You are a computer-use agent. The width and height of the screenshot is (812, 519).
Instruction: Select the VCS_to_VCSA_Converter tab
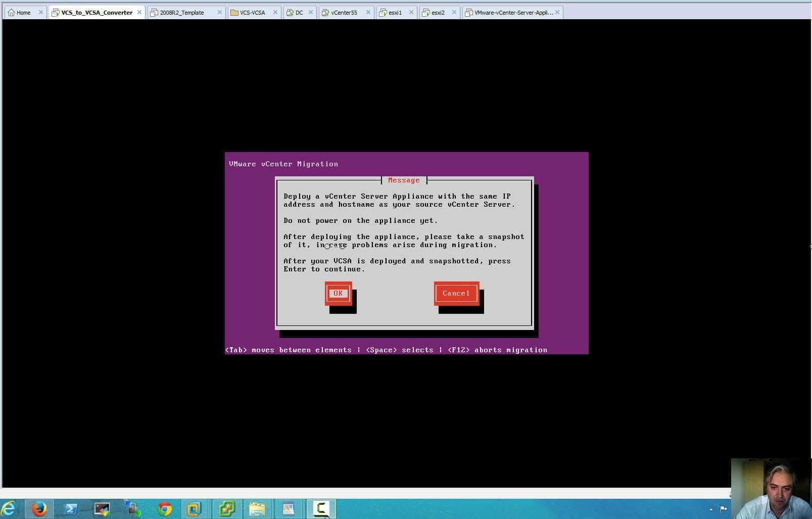pyautogui.click(x=97, y=13)
